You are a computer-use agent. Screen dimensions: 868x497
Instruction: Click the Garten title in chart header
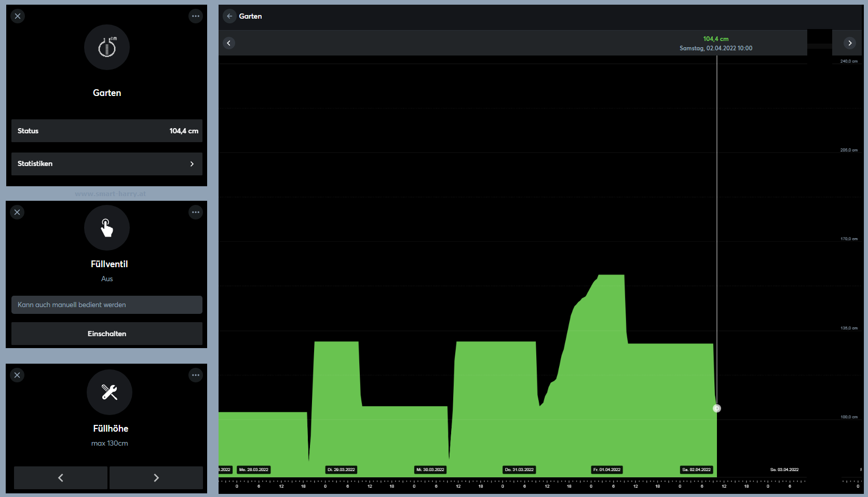coord(250,16)
